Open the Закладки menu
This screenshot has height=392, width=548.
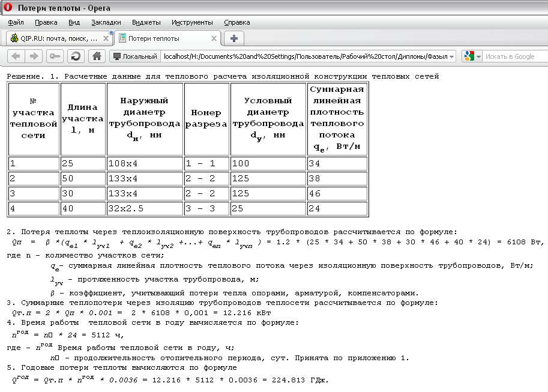pos(106,22)
